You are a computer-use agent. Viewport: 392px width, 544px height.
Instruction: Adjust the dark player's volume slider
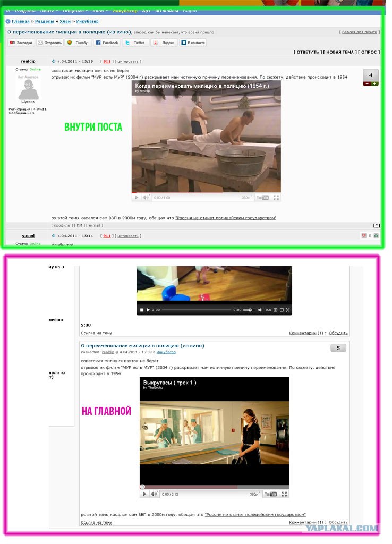click(x=248, y=310)
